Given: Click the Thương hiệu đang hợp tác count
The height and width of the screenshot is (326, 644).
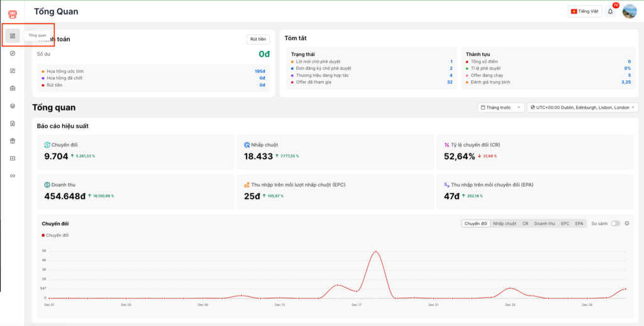Looking at the screenshot, I should point(451,75).
